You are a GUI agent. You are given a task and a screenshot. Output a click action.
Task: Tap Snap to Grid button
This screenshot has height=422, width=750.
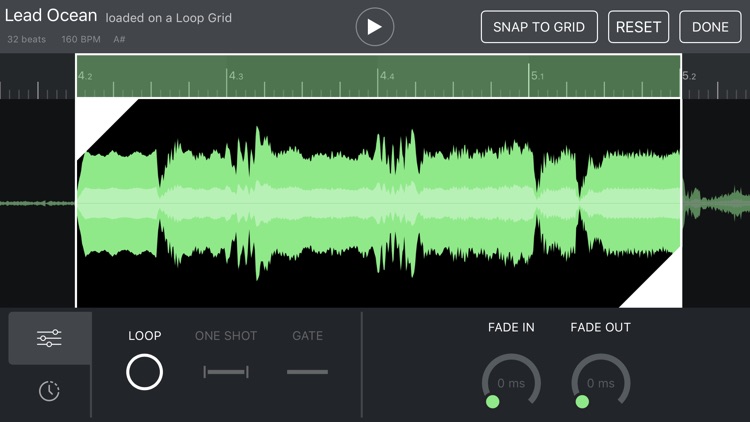539,27
